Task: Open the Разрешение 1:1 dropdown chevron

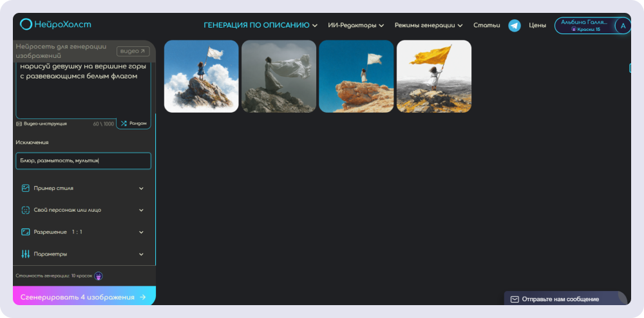Action: coord(141,232)
